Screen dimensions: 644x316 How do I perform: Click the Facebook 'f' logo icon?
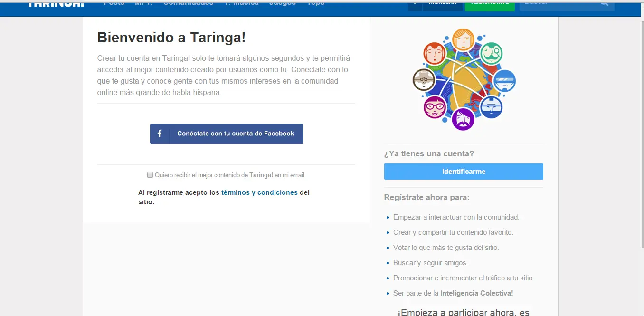pyautogui.click(x=160, y=134)
